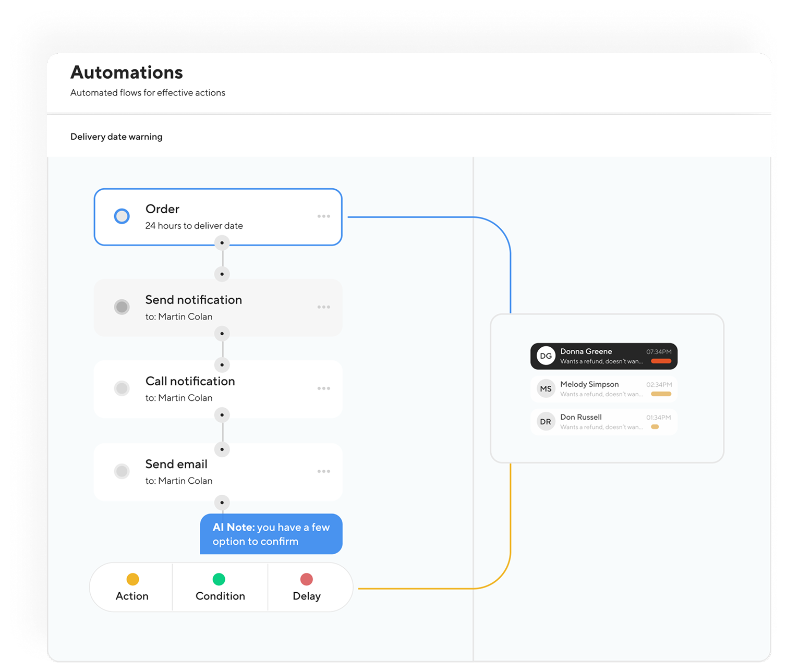The width and height of the screenshot is (787, 672).
Task: Select the Delivery date warning tab
Action: 116,137
